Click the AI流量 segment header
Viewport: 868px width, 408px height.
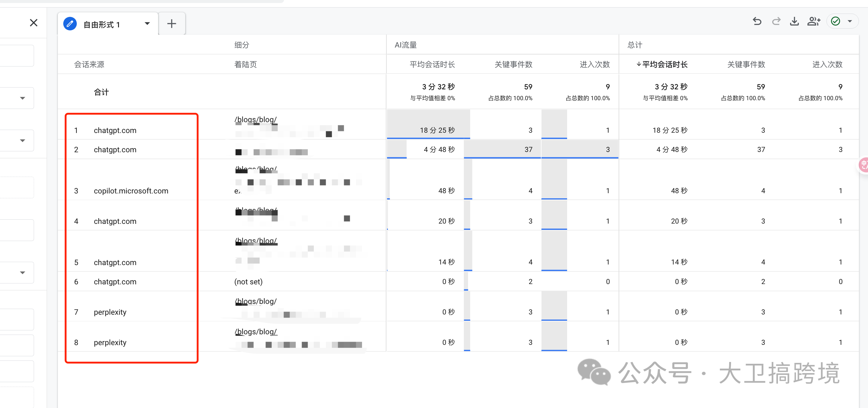pos(406,45)
